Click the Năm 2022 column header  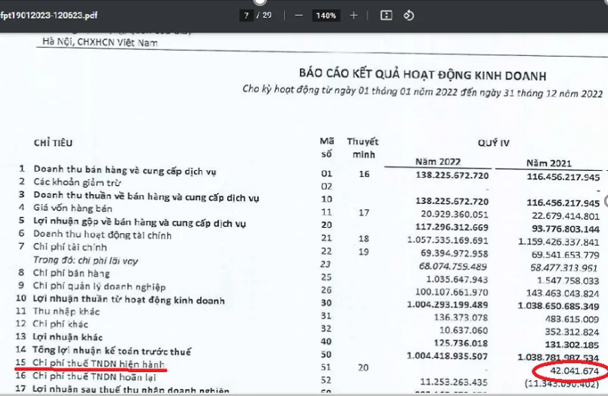(438, 161)
